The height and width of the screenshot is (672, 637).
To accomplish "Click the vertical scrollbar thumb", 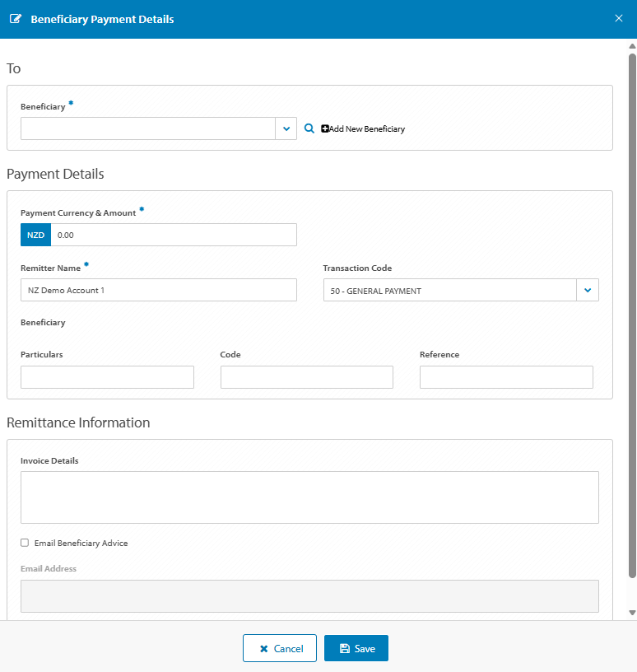I will 632,316.
